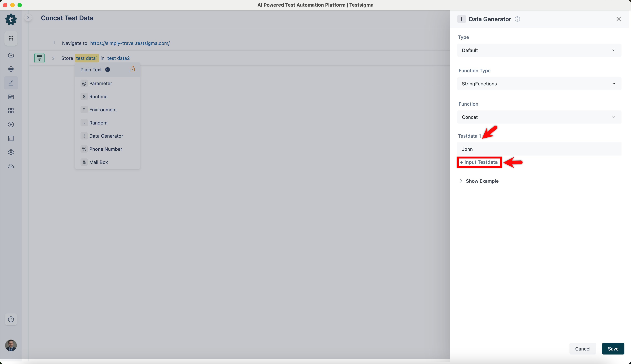The width and height of the screenshot is (631, 364).
Task: Open the apps grid icon in sidebar
Action: [x=11, y=38]
